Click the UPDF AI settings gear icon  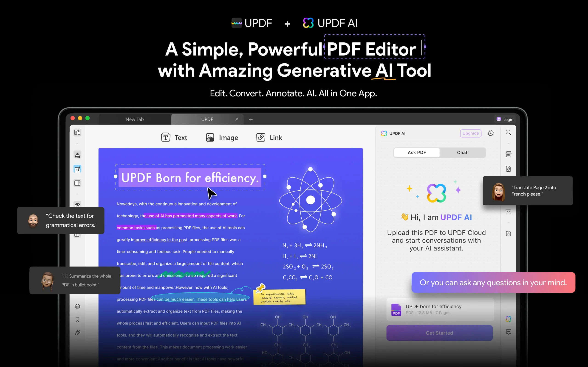pyautogui.click(x=490, y=133)
